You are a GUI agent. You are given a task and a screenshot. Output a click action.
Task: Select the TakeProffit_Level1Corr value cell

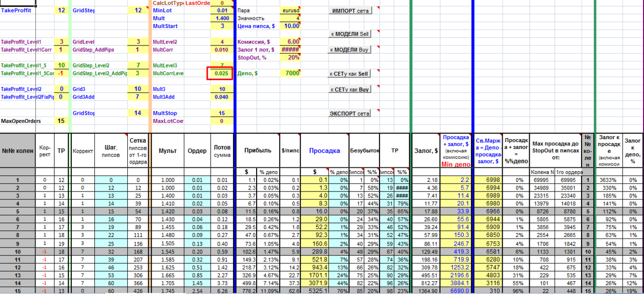click(x=61, y=49)
